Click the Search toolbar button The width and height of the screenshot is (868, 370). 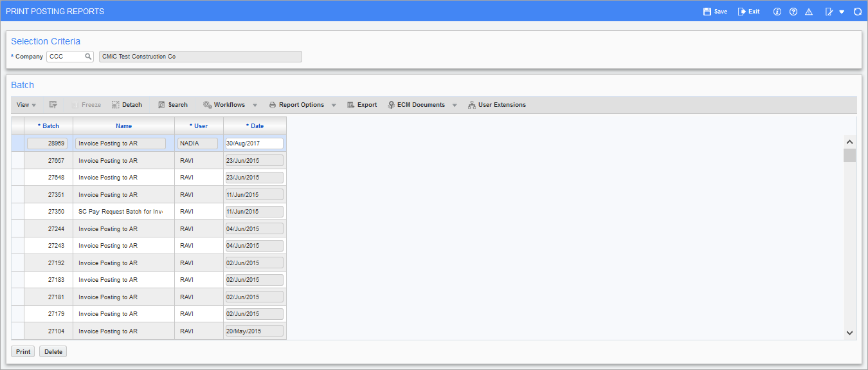(173, 105)
